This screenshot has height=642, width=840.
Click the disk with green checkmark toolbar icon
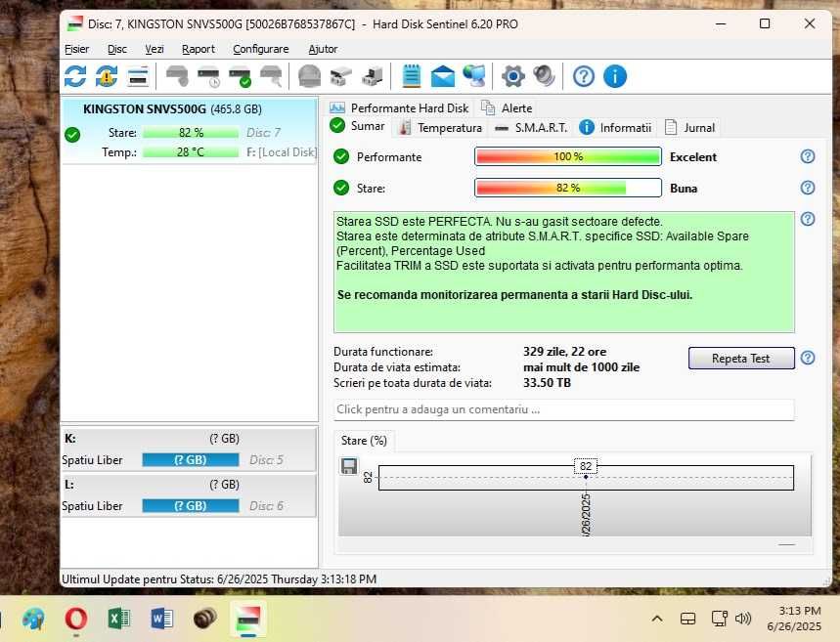click(240, 76)
